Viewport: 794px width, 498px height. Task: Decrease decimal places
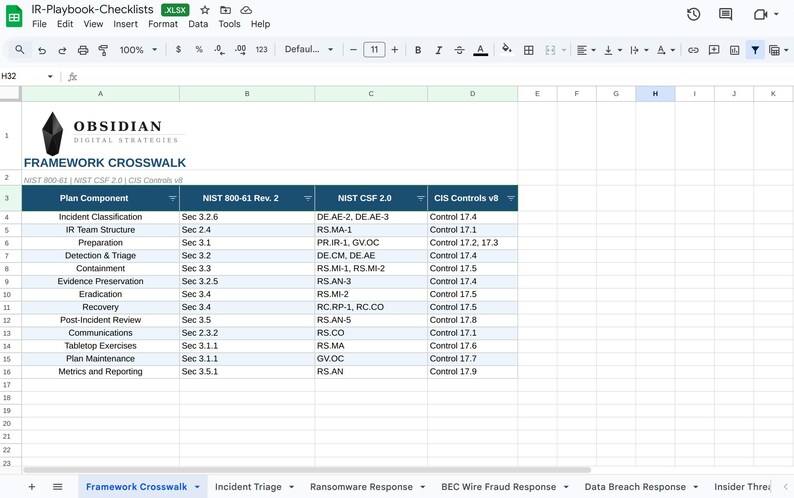pos(219,50)
